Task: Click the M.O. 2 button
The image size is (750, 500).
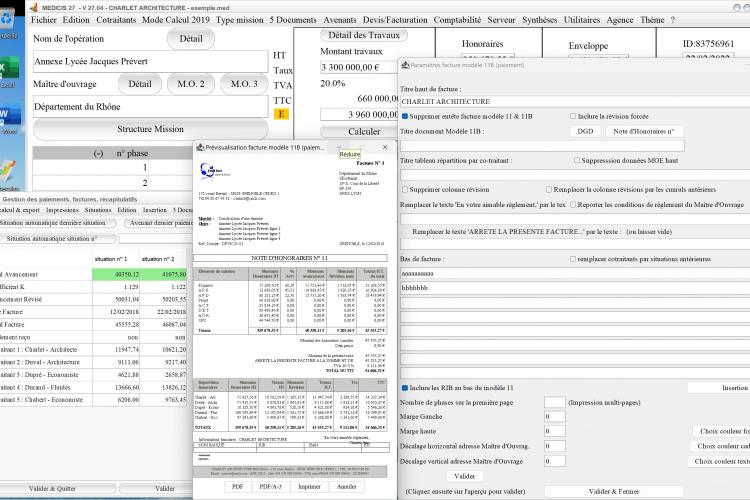Action: pos(191,84)
